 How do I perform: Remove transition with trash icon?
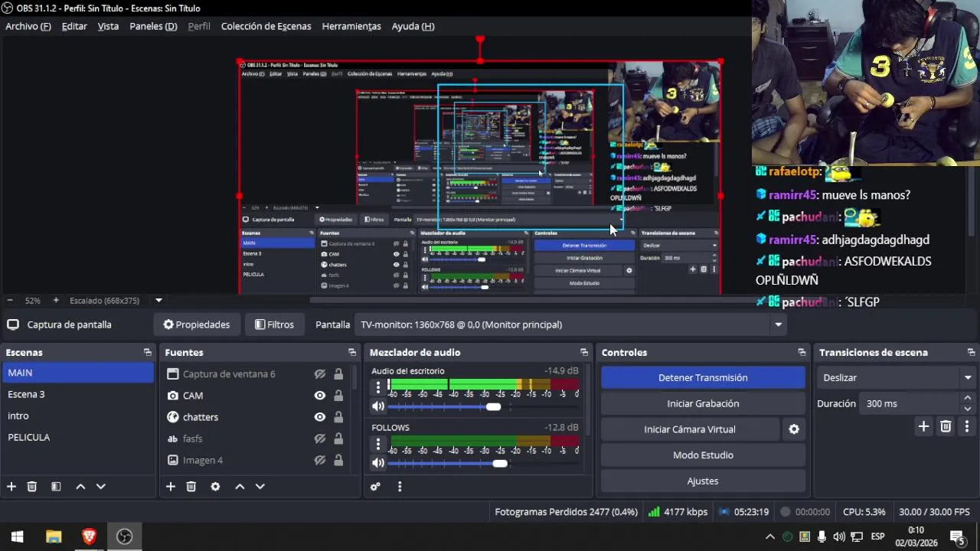click(x=946, y=427)
